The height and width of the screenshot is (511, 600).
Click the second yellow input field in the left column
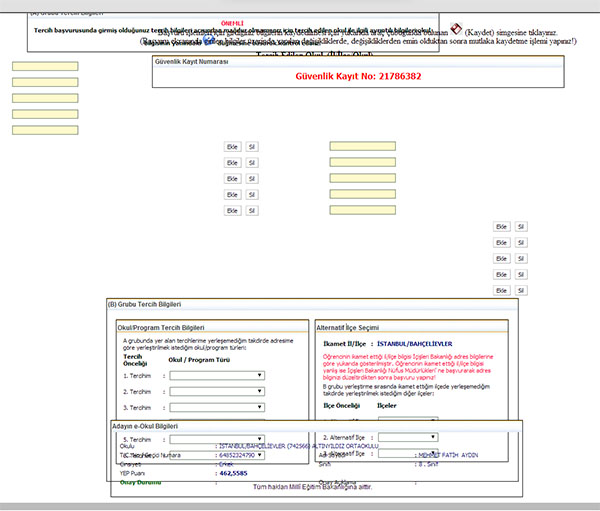(x=45, y=82)
